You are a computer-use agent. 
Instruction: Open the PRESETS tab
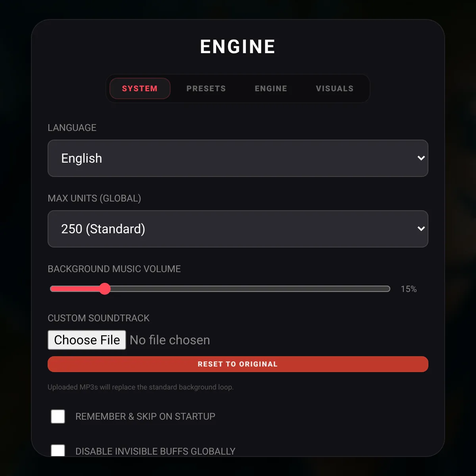[206, 88]
